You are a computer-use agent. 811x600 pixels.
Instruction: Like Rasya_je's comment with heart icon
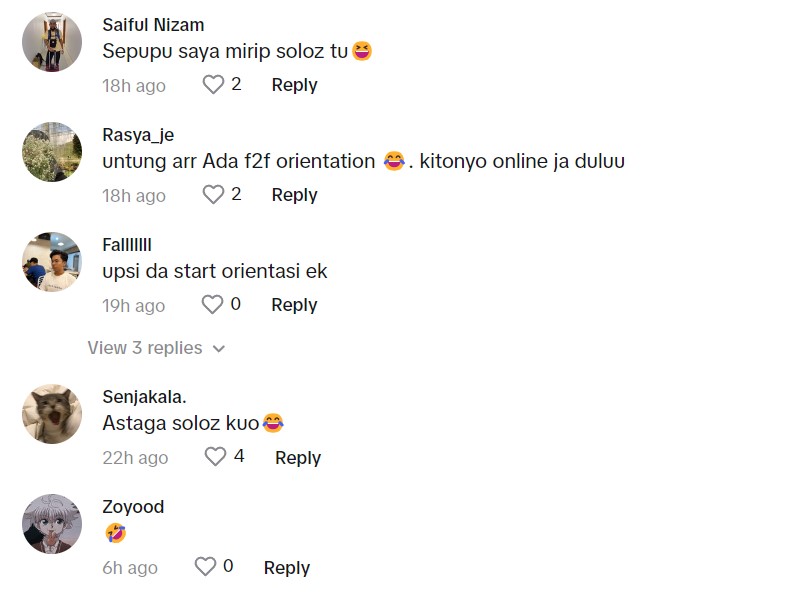pyautogui.click(x=213, y=195)
